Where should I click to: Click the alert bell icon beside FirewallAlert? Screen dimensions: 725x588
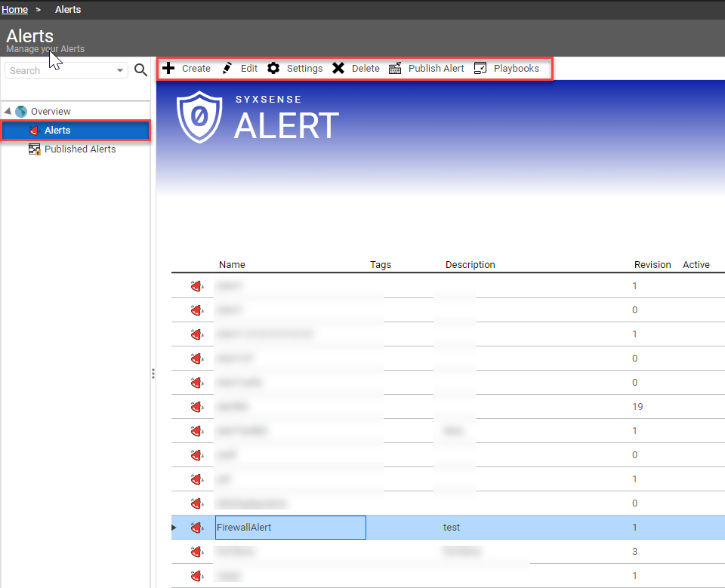click(197, 527)
